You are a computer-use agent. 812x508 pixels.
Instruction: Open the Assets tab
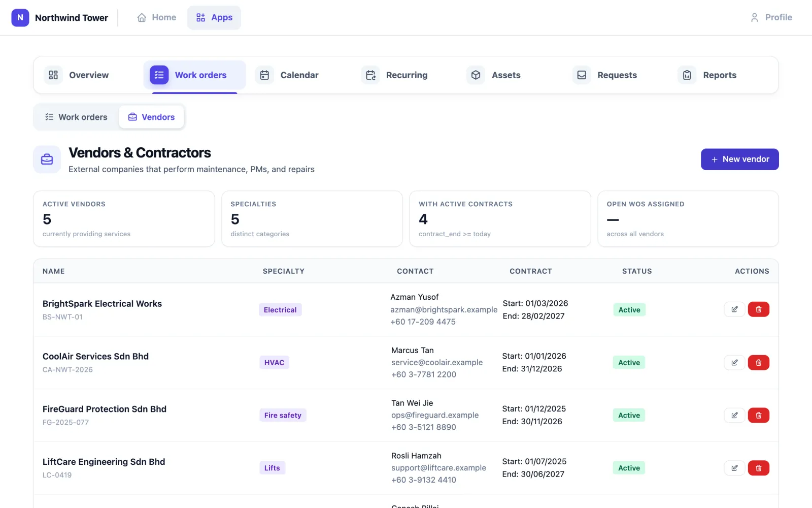(x=494, y=75)
